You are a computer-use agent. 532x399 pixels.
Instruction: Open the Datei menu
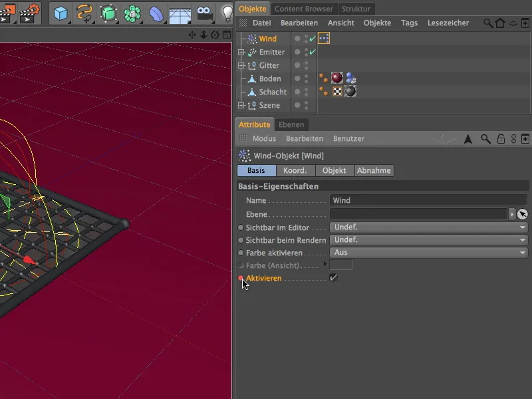[261, 23]
